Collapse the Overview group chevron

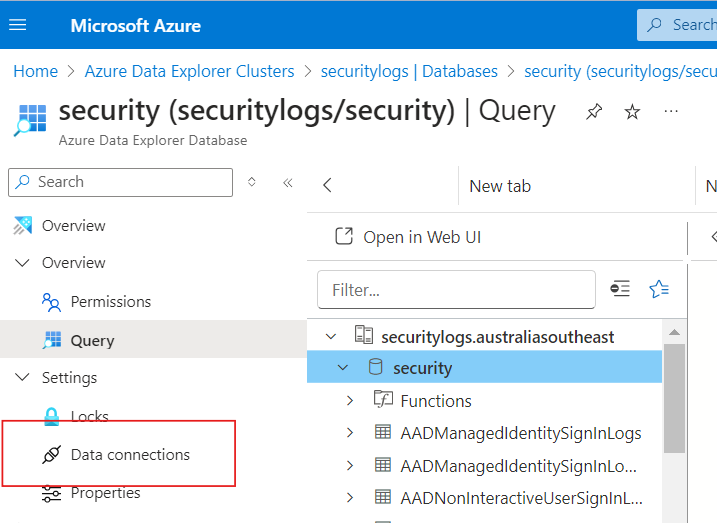22,263
